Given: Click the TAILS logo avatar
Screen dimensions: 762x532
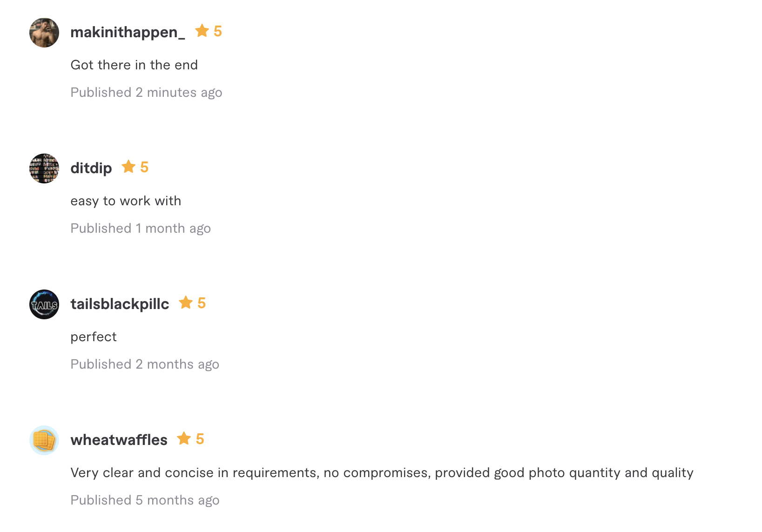Looking at the screenshot, I should (44, 304).
